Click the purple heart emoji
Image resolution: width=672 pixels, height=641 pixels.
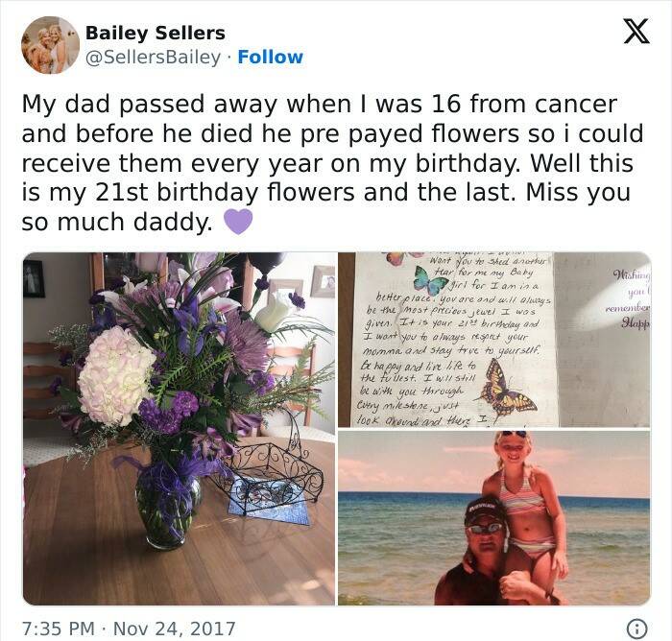click(238, 223)
